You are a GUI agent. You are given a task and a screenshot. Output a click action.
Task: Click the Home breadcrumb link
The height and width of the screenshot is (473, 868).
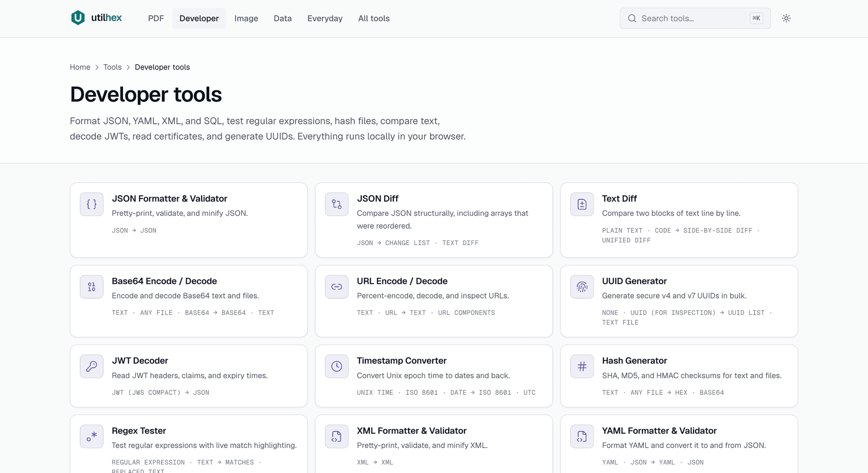click(x=80, y=67)
